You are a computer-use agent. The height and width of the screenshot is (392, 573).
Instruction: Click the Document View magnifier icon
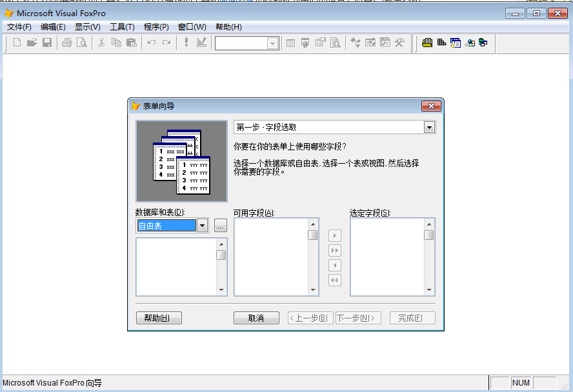click(335, 43)
